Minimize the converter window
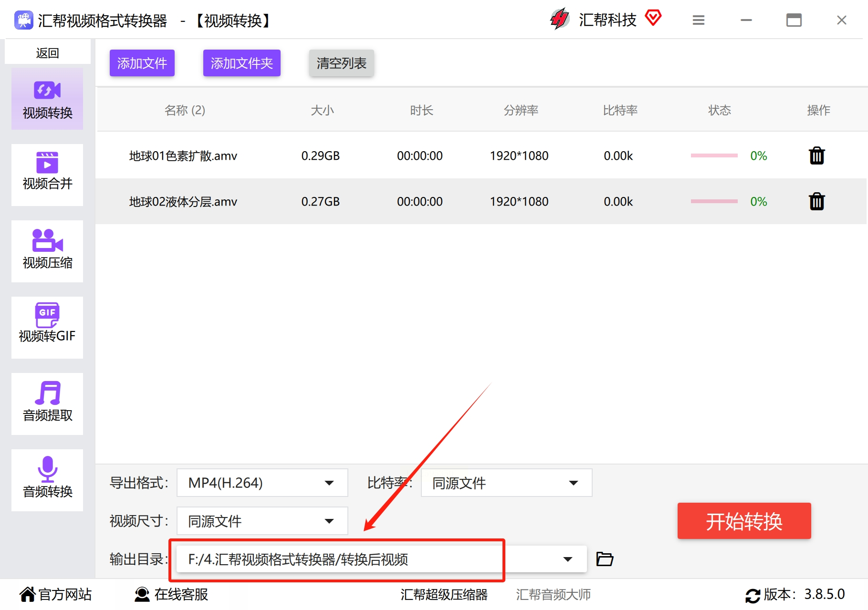The image size is (868, 610). (746, 20)
